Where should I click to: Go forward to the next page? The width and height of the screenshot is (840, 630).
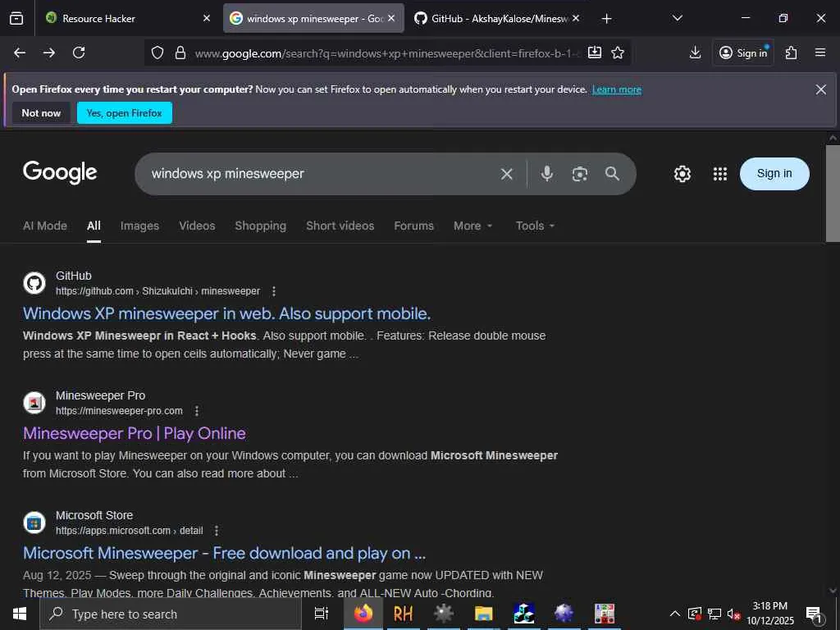tap(48, 52)
